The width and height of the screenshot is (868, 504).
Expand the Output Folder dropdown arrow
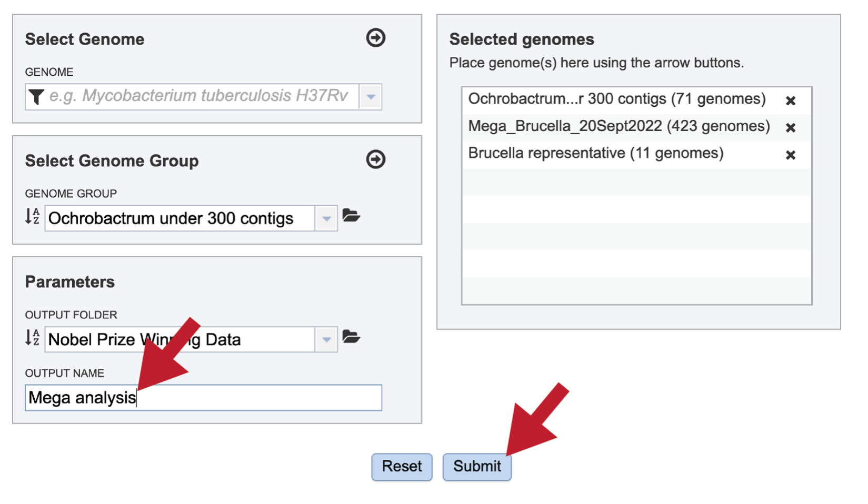pos(326,340)
